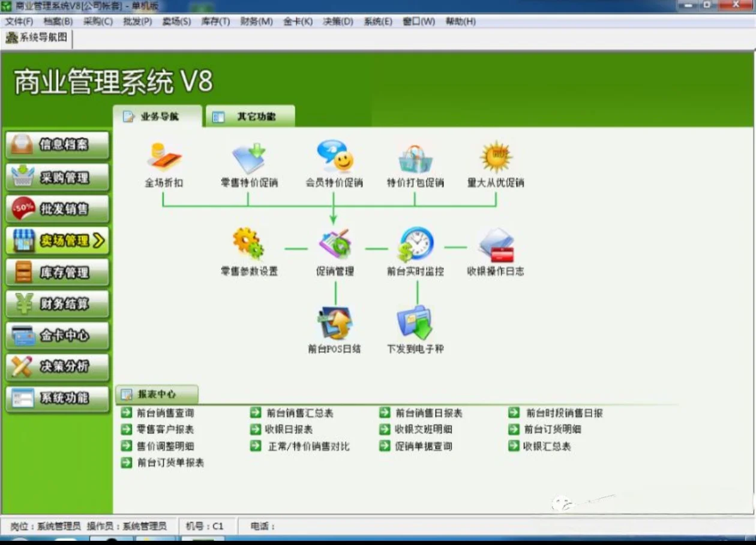Open the 会员特价促销 icon
The image size is (756, 545).
coord(334,157)
